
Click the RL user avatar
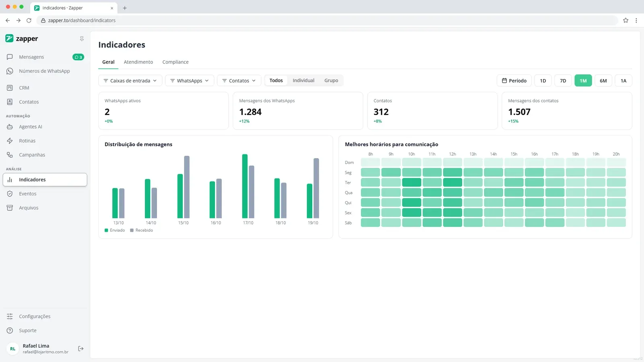point(13,349)
